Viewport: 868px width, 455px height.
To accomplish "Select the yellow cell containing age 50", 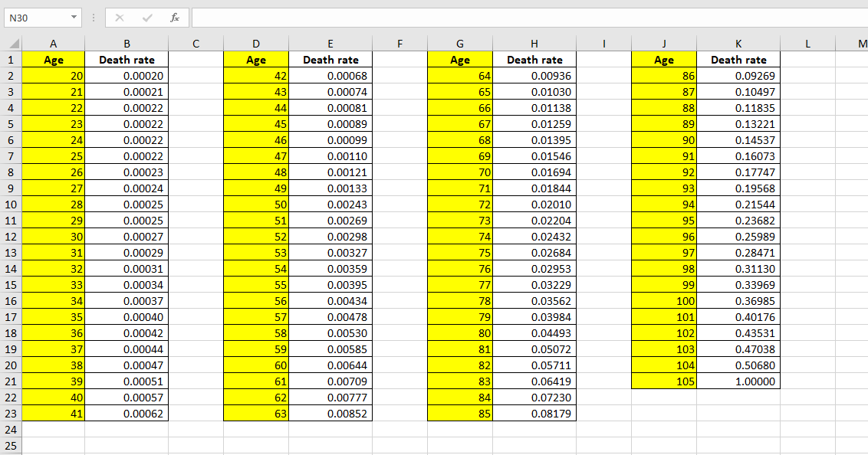I will point(255,205).
